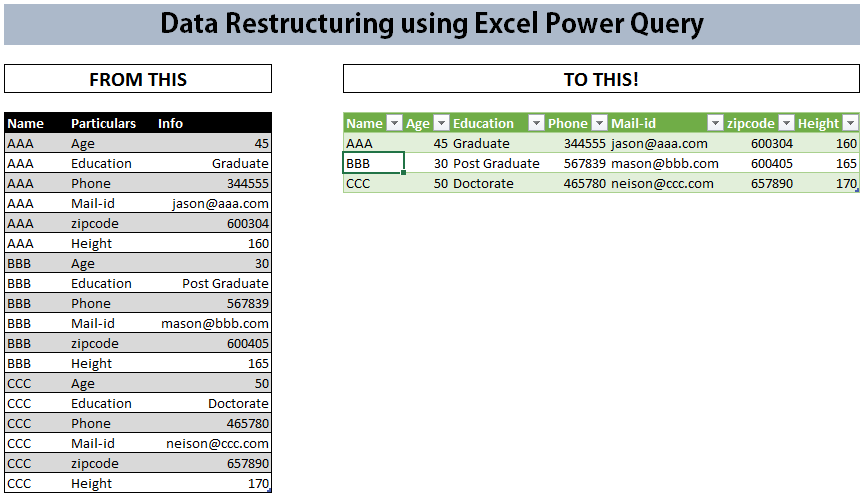Select the 600405 zipcode in source table

(x=248, y=343)
